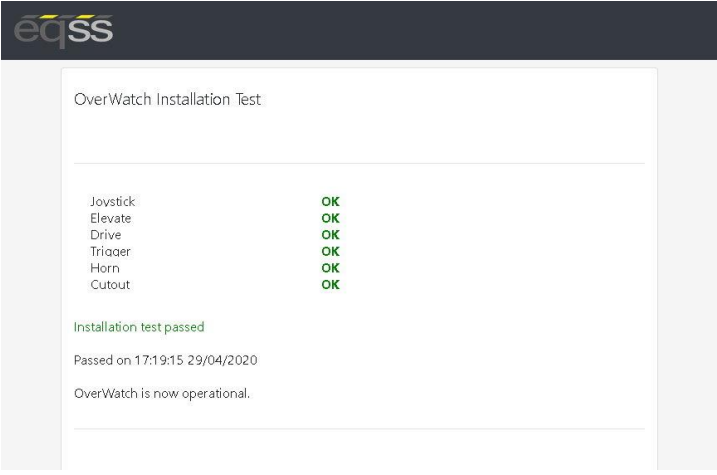Click the Cutout test label
Image resolution: width=717 pixels, height=475 pixels.
(110, 284)
